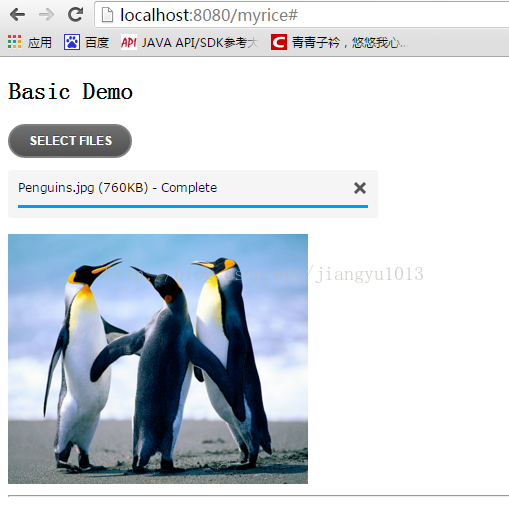Open the 应用 bookmarks shortcut label
Image resolution: width=509 pixels, height=527 pixels.
(x=40, y=43)
